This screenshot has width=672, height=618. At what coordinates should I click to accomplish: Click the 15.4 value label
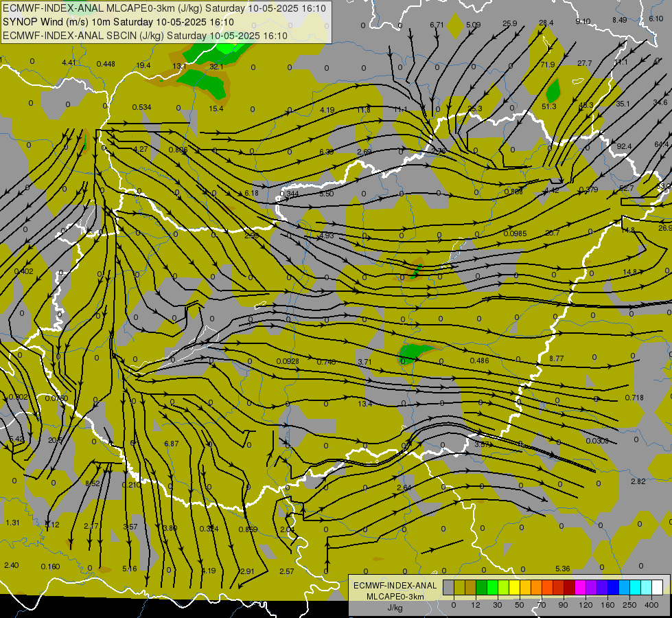[216, 108]
